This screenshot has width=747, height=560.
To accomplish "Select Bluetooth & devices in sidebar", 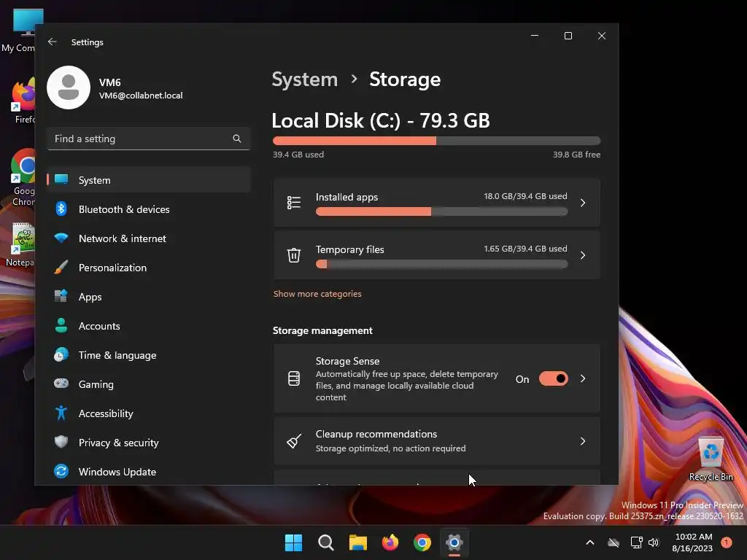I will pyautogui.click(x=149, y=209).
